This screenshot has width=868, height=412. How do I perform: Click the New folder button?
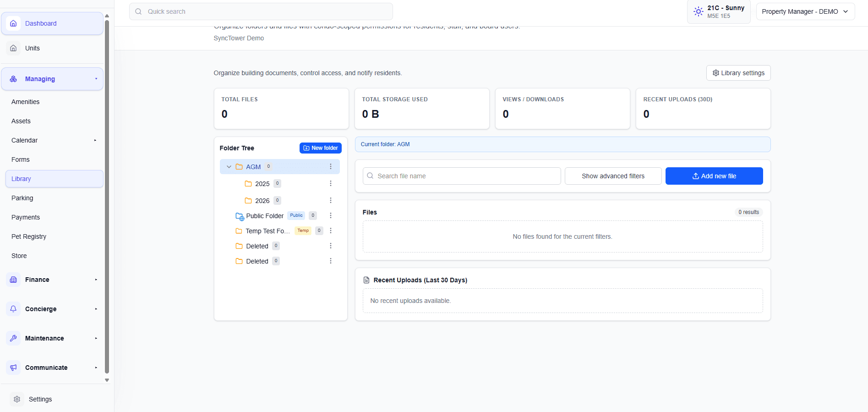pyautogui.click(x=321, y=148)
